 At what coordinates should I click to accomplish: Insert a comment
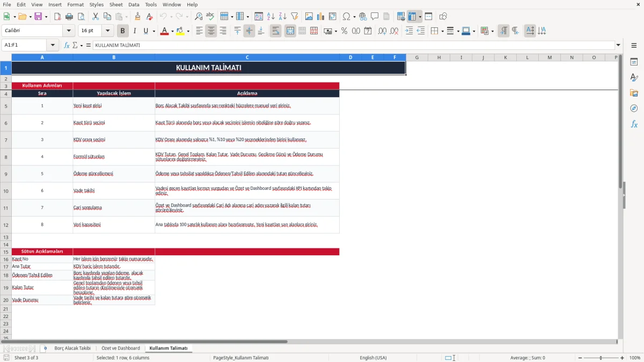[375, 17]
